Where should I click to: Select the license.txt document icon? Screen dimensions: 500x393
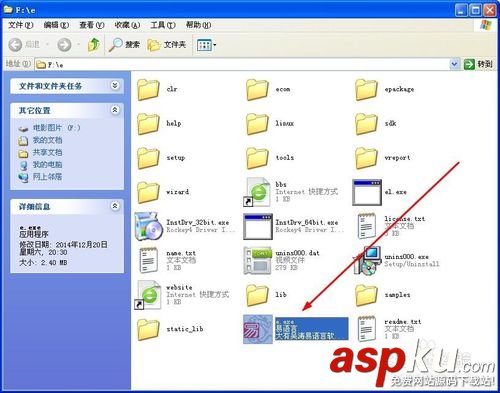tap(367, 226)
